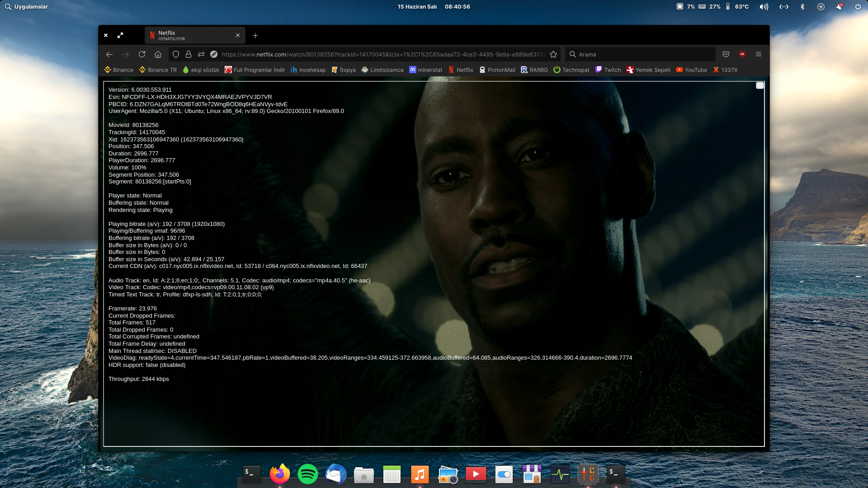Select the Netflix tab
Image resolution: width=868 pixels, height=488 pixels.
(190, 35)
